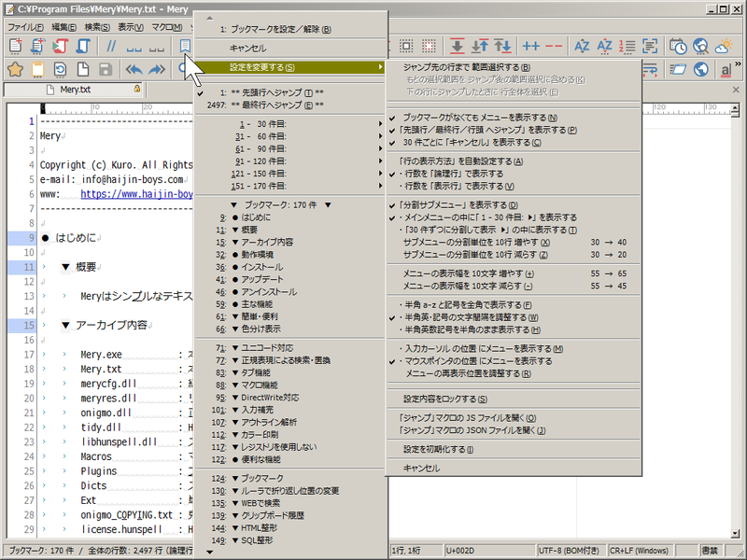Open the '設定を変更する' submenu entry
The height and width of the screenshot is (560, 747).
point(290,67)
